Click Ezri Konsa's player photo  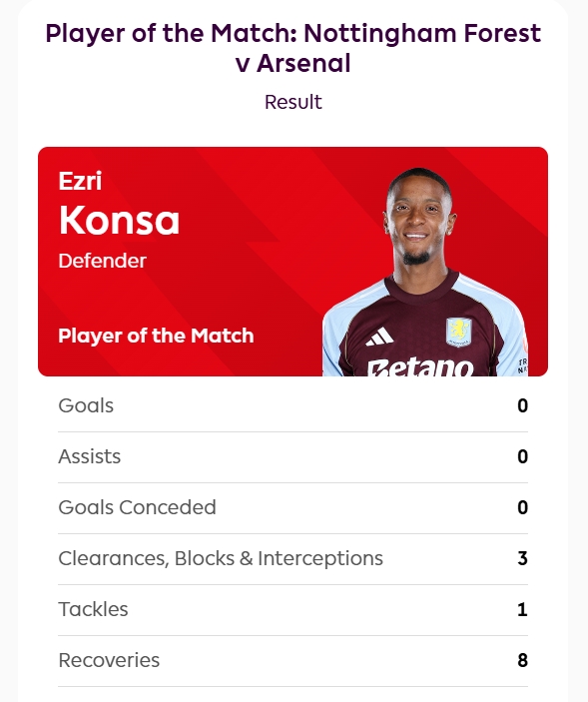(425, 272)
